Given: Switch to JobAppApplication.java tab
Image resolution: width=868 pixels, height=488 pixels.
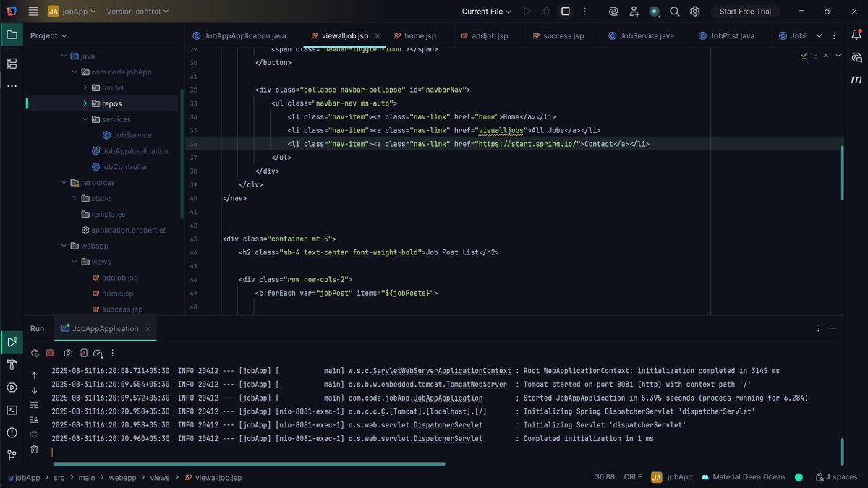Looking at the screenshot, I should (x=239, y=35).
